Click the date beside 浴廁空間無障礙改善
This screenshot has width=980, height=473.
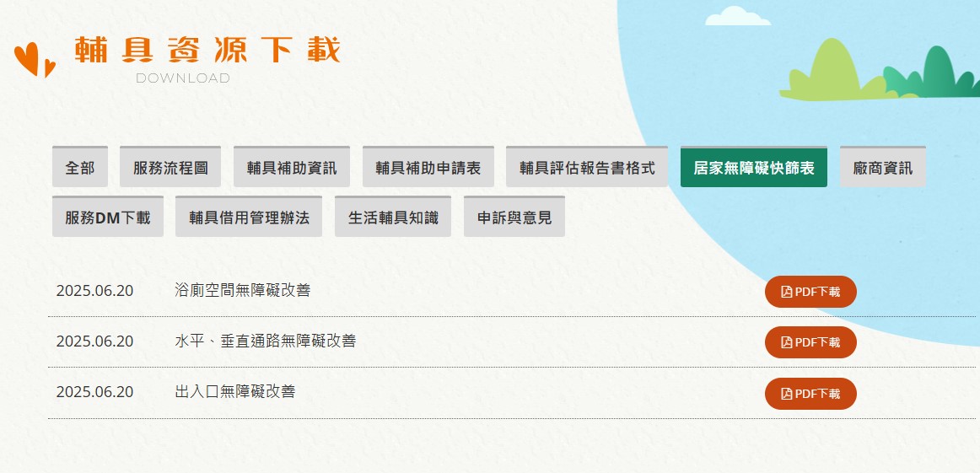[x=94, y=291]
